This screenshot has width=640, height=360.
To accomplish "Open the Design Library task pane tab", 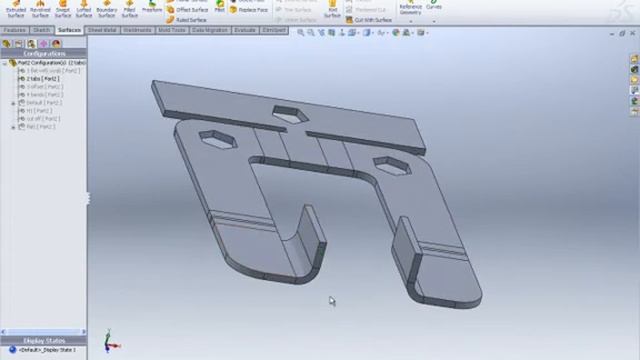I will [x=634, y=70].
